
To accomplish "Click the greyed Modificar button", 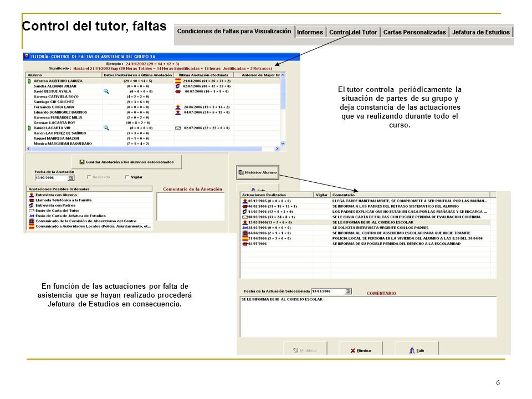I will (305, 349).
